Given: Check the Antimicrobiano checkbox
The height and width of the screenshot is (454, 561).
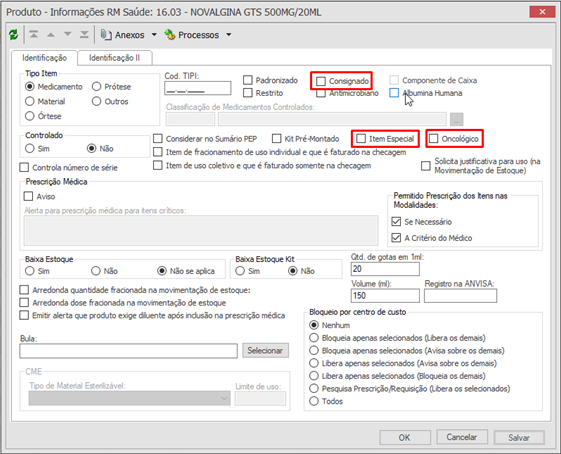Looking at the screenshot, I should (x=321, y=94).
